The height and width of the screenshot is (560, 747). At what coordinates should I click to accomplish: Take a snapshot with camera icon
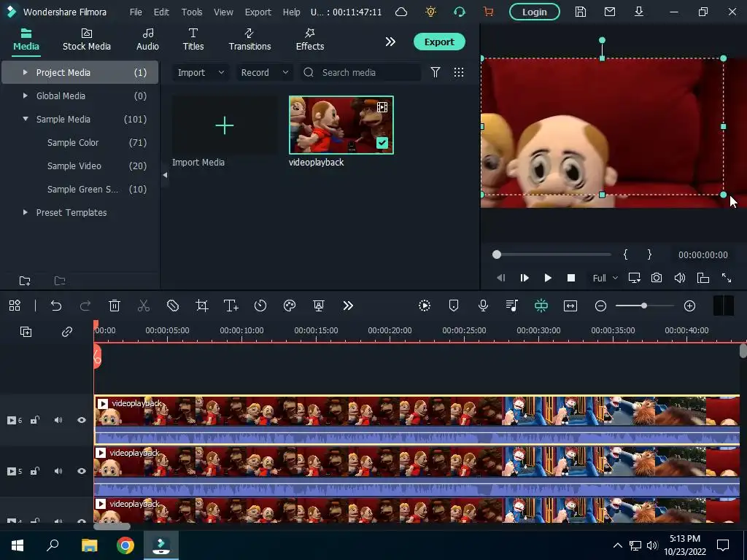click(657, 278)
